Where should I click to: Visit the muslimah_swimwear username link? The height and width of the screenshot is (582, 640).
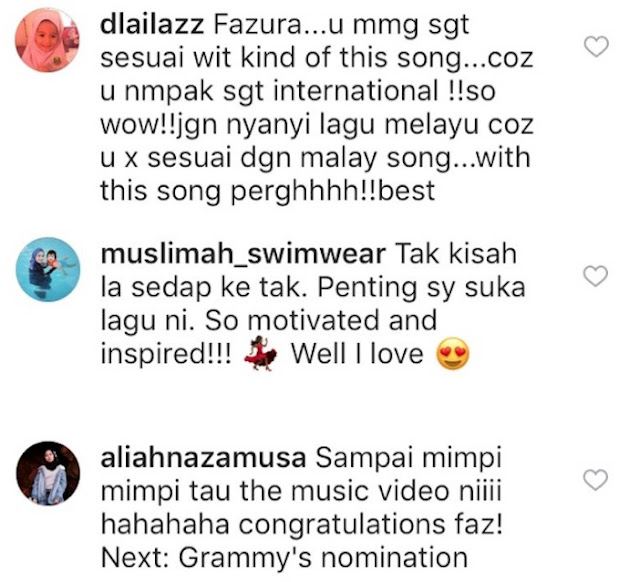coord(243,255)
